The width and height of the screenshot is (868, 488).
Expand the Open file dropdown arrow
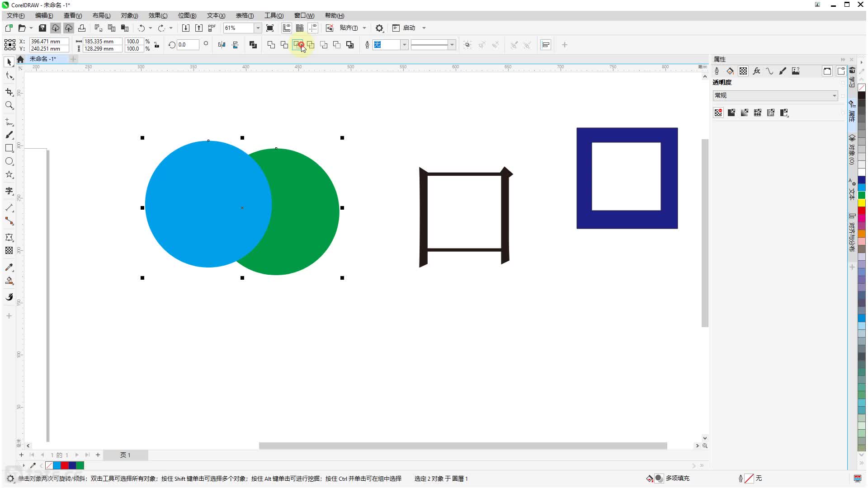pos(31,28)
